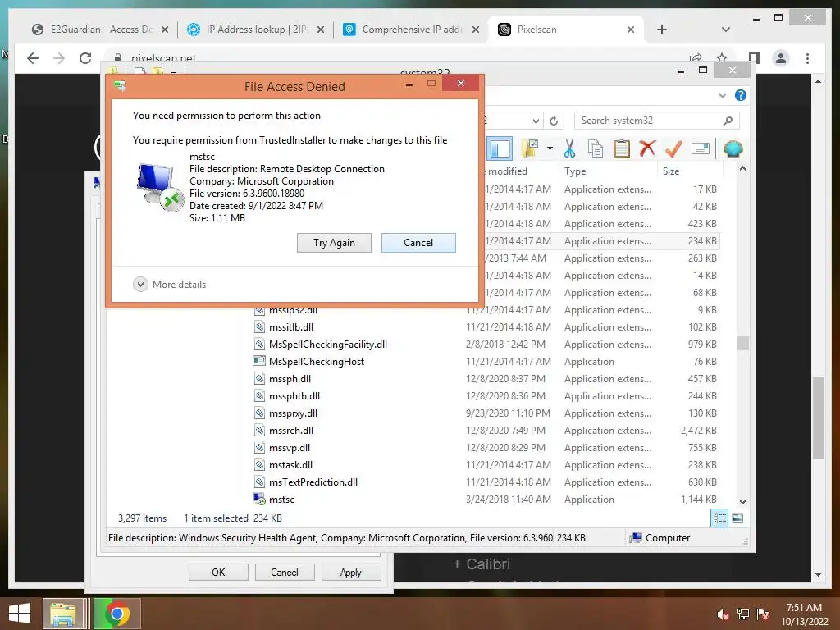The height and width of the screenshot is (630, 840).
Task: Open Chrome tab search chevron
Action: 726,30
